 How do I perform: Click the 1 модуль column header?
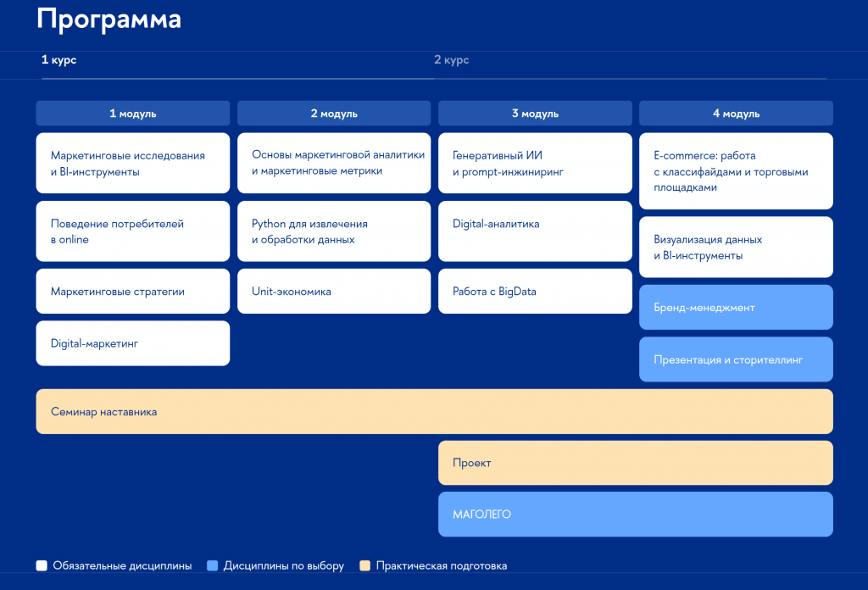click(x=133, y=114)
